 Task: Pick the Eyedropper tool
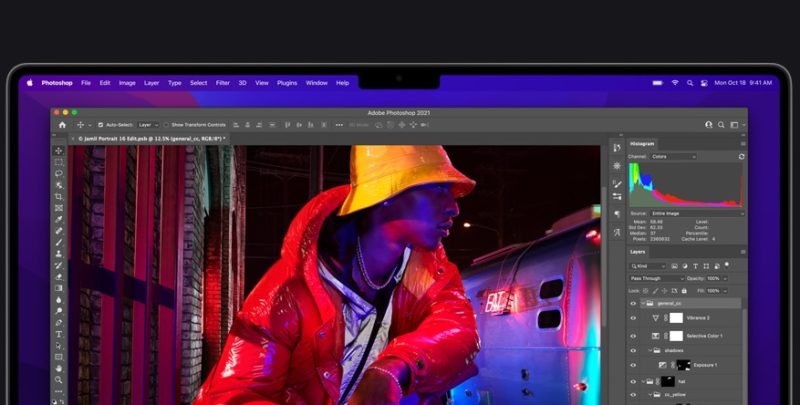pyautogui.click(x=59, y=219)
